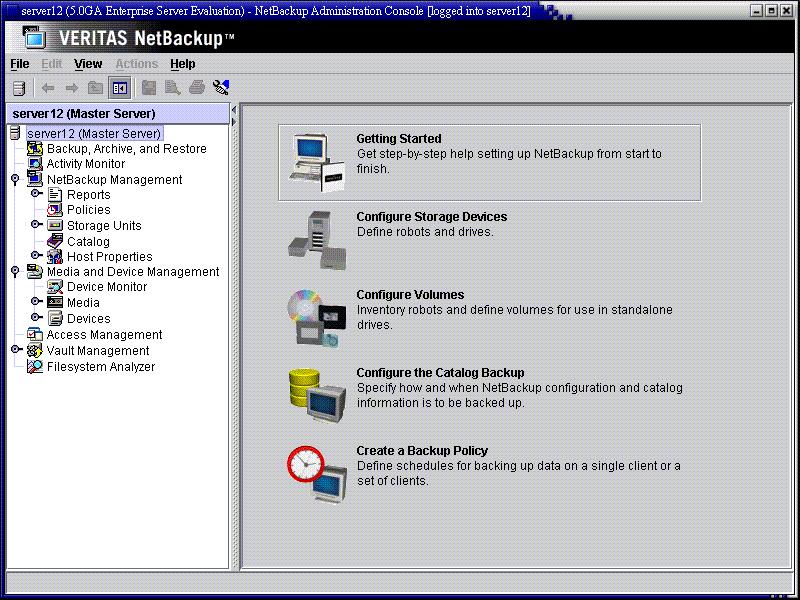Image resolution: width=800 pixels, height=600 pixels.
Task: Open the Help menu
Action: [x=183, y=64]
